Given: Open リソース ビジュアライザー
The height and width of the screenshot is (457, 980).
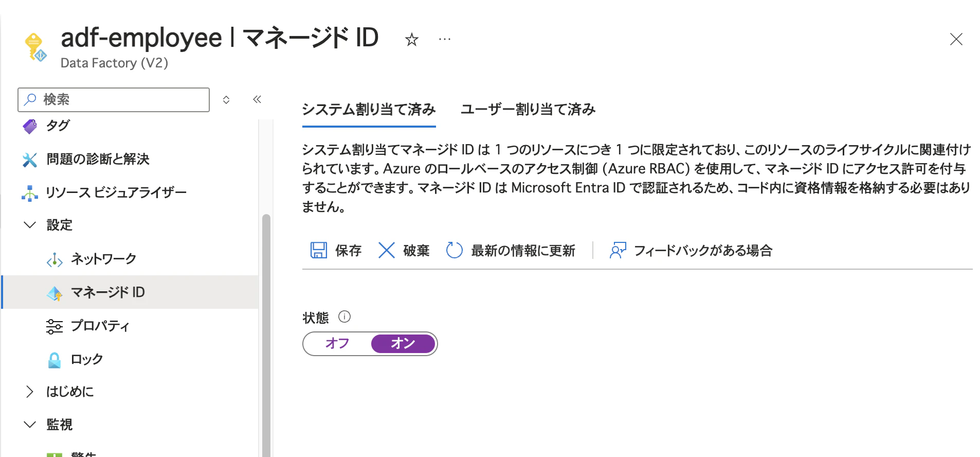Looking at the screenshot, I should pos(116,192).
